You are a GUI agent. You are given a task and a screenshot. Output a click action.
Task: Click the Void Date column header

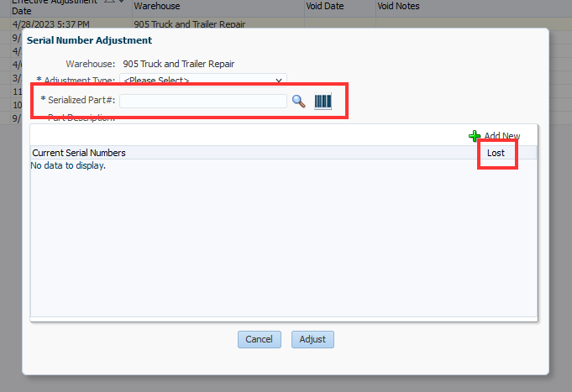325,6
